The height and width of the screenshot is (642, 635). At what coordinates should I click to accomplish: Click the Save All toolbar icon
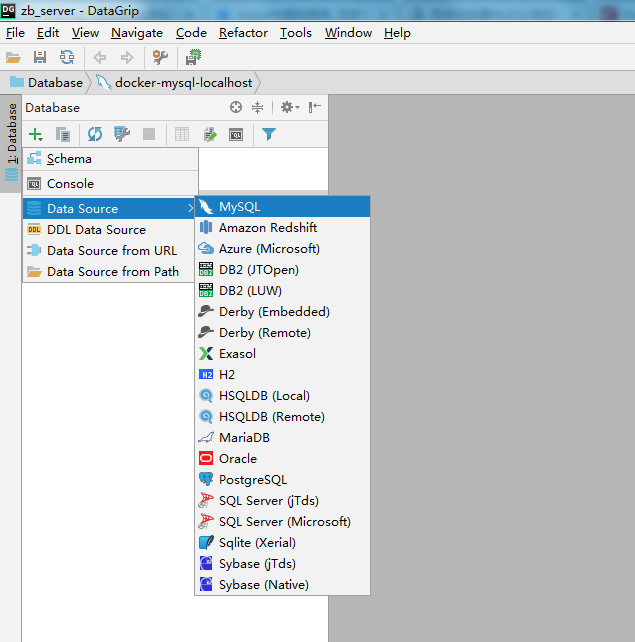(x=40, y=57)
